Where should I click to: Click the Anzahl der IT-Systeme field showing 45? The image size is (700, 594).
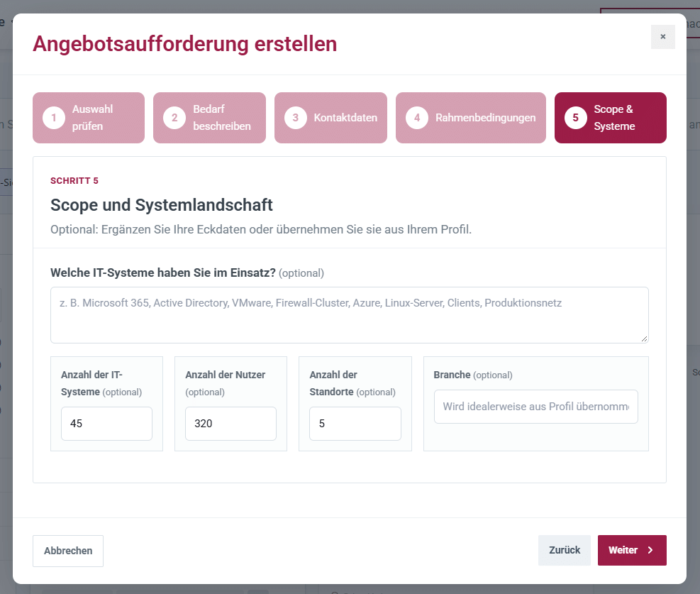106,424
